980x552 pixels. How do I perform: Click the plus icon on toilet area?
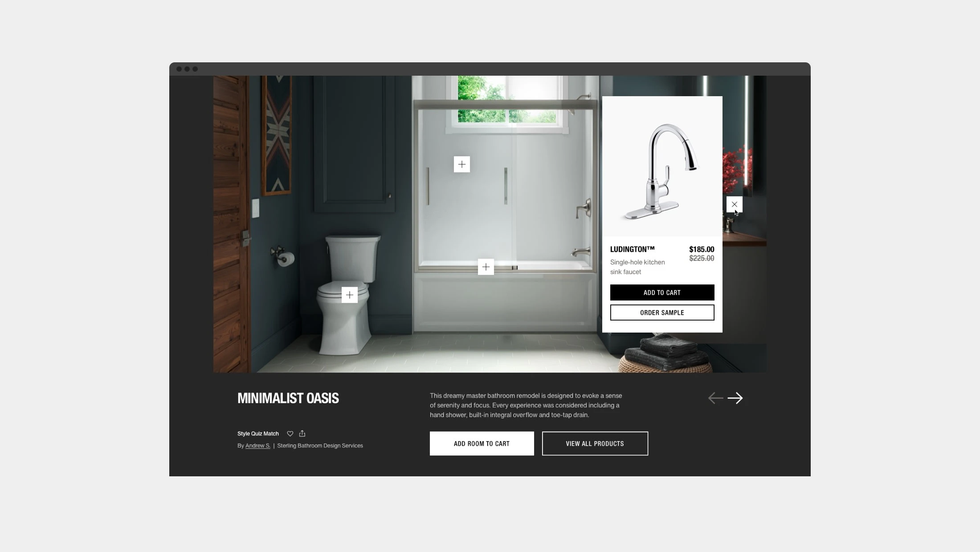pos(350,295)
